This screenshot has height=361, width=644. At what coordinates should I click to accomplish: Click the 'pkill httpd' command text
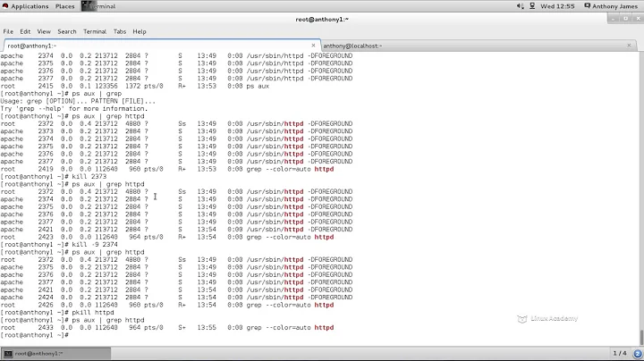(93, 313)
